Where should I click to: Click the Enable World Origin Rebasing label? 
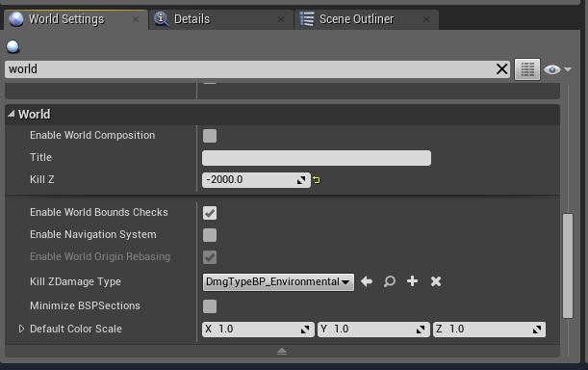[100, 256]
